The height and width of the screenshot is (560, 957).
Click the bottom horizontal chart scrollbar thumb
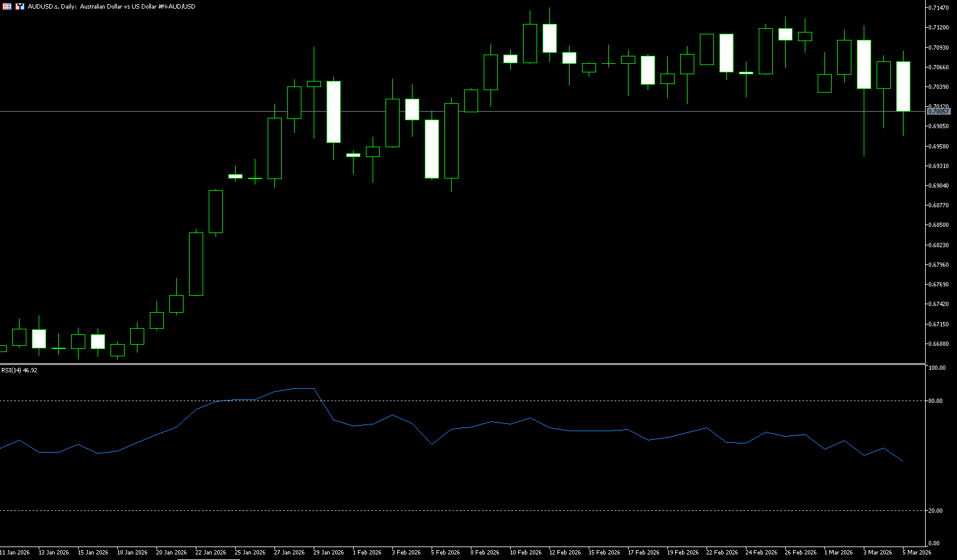[209, 559]
